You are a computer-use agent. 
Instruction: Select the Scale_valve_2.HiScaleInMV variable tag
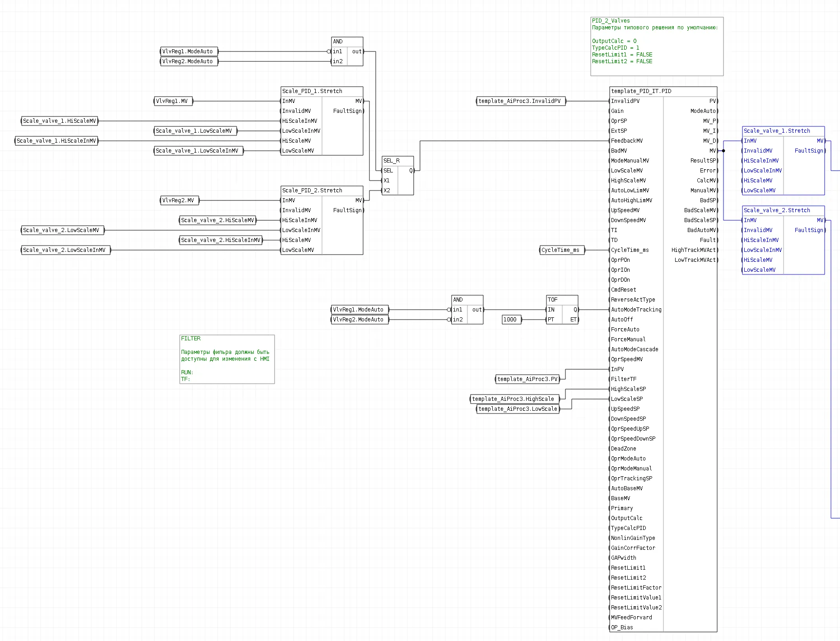pyautogui.click(x=221, y=240)
